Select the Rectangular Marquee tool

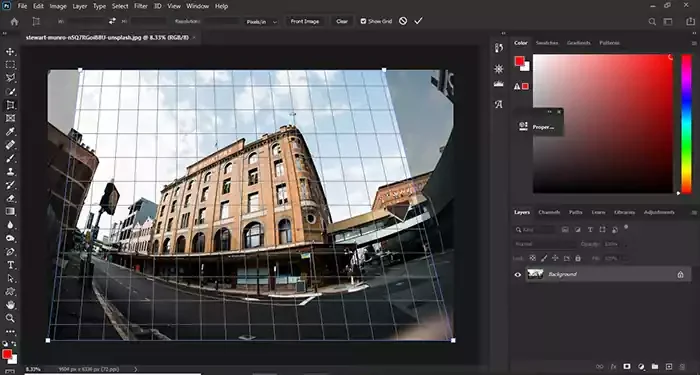pyautogui.click(x=10, y=65)
